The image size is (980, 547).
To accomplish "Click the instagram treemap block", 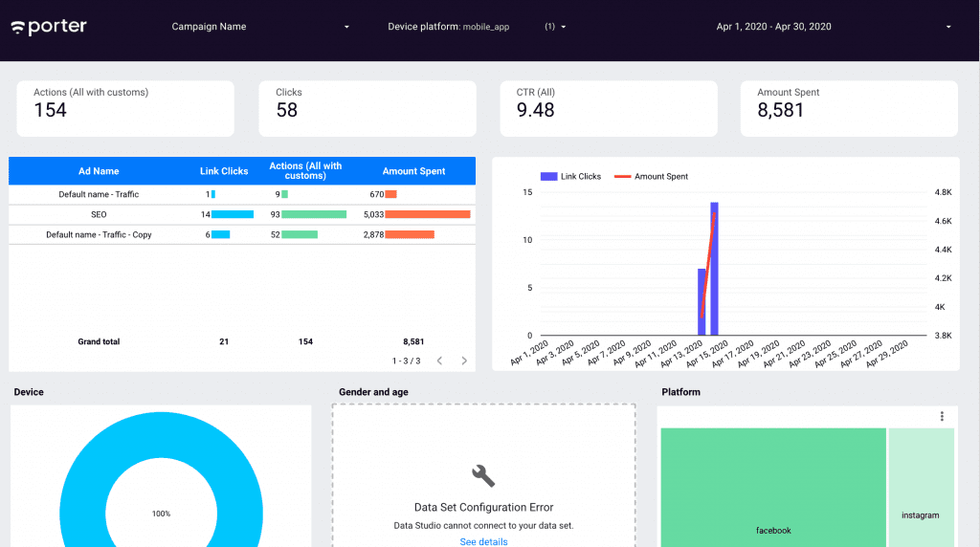I will tap(922, 487).
